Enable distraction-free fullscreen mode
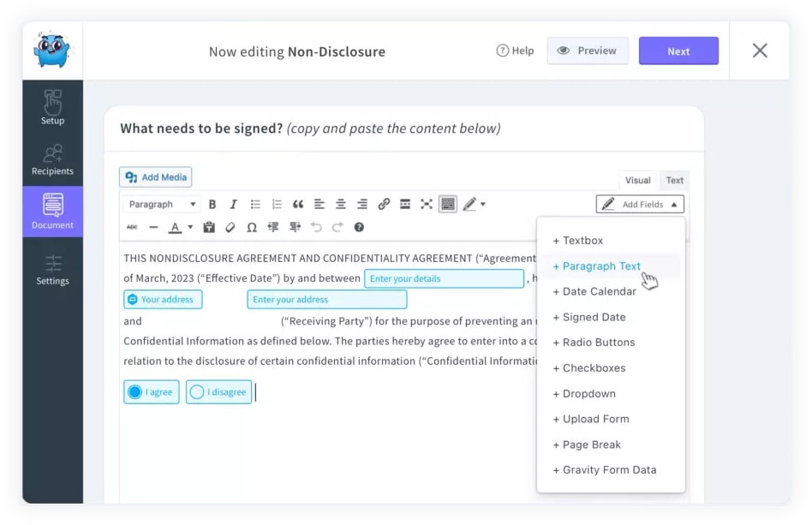 click(x=427, y=204)
